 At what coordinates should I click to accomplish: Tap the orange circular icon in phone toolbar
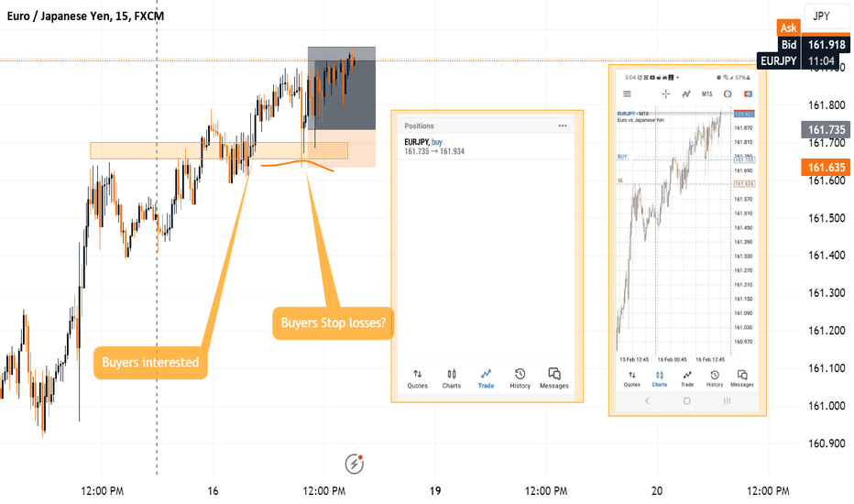(728, 94)
